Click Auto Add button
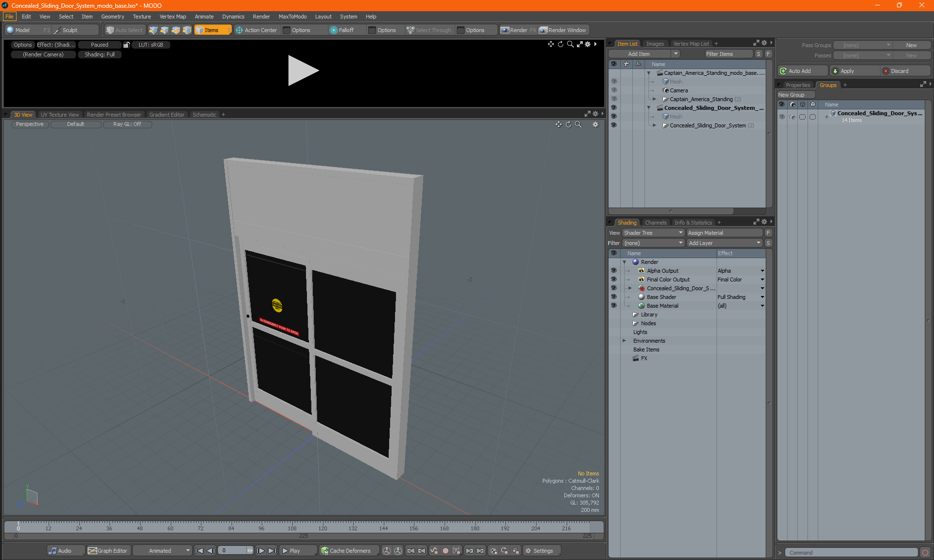 (802, 71)
